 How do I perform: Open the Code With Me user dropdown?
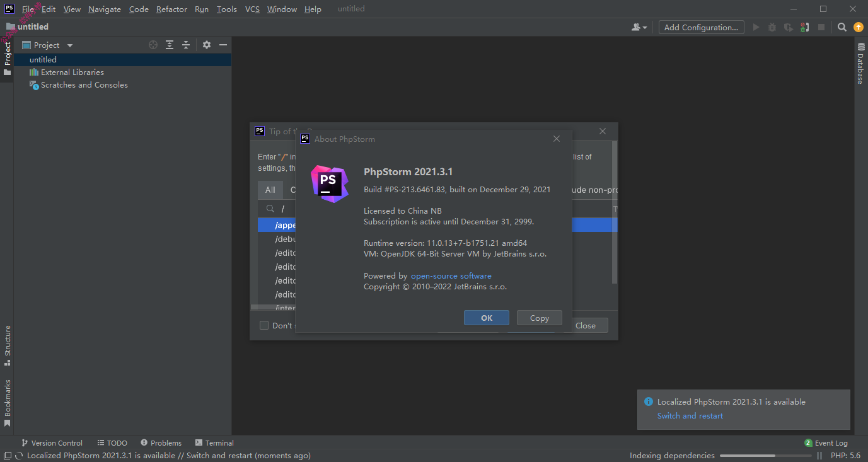coord(639,27)
